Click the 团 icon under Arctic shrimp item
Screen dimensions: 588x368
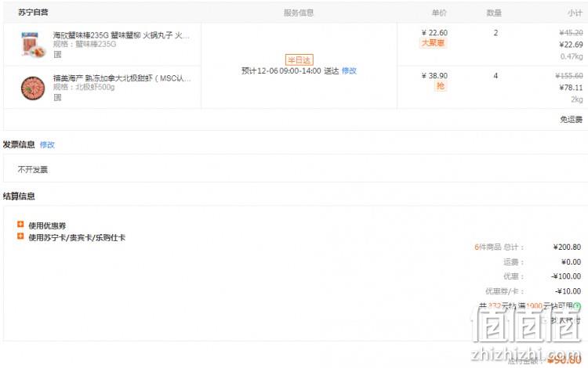point(57,98)
